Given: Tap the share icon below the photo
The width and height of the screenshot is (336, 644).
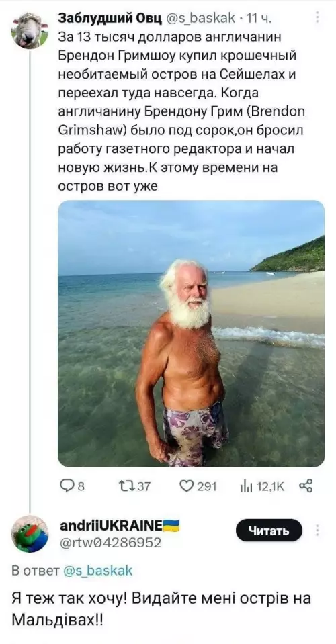Looking at the screenshot, I should pos(306,486).
